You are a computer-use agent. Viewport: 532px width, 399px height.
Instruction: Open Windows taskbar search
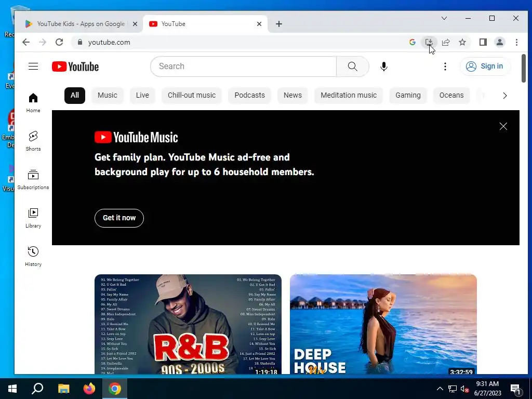point(37,389)
